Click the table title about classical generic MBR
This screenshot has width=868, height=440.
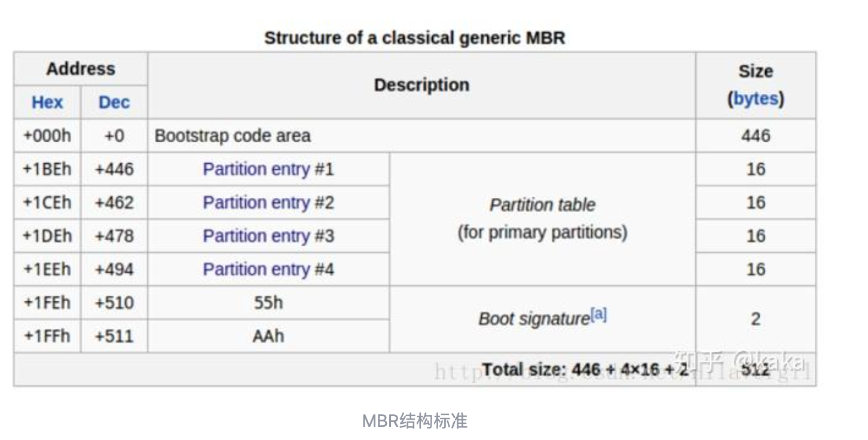414,38
